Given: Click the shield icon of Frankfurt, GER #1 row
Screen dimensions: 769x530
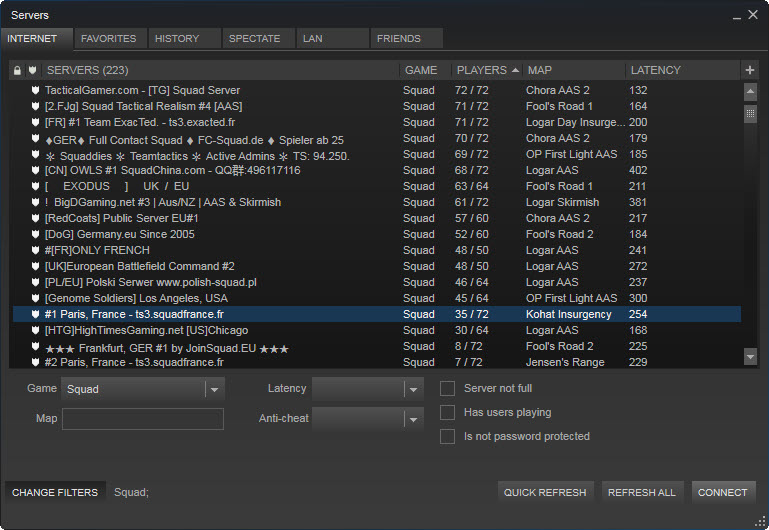Looking at the screenshot, I should (35, 346).
